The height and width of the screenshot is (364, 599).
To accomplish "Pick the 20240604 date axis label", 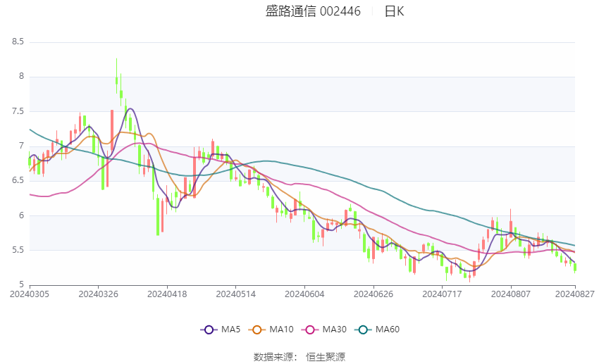I will tap(304, 294).
